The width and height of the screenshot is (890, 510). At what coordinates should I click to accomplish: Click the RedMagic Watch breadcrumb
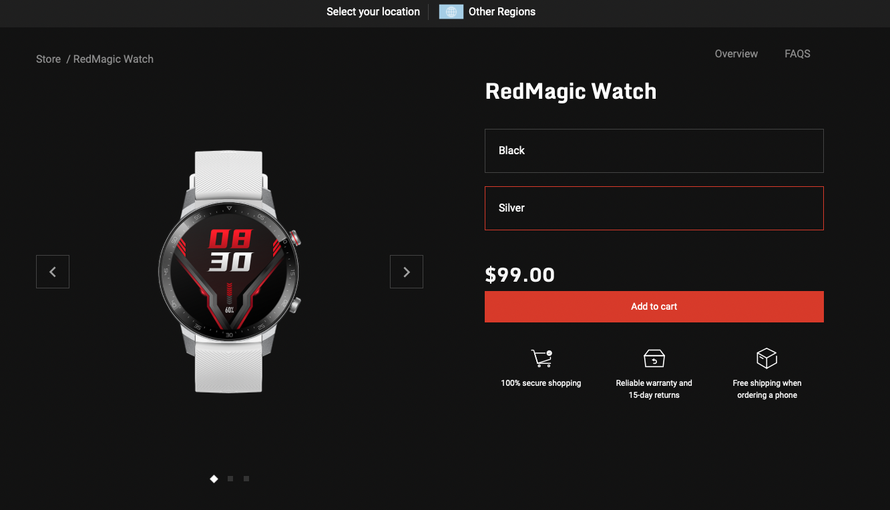[x=113, y=59]
